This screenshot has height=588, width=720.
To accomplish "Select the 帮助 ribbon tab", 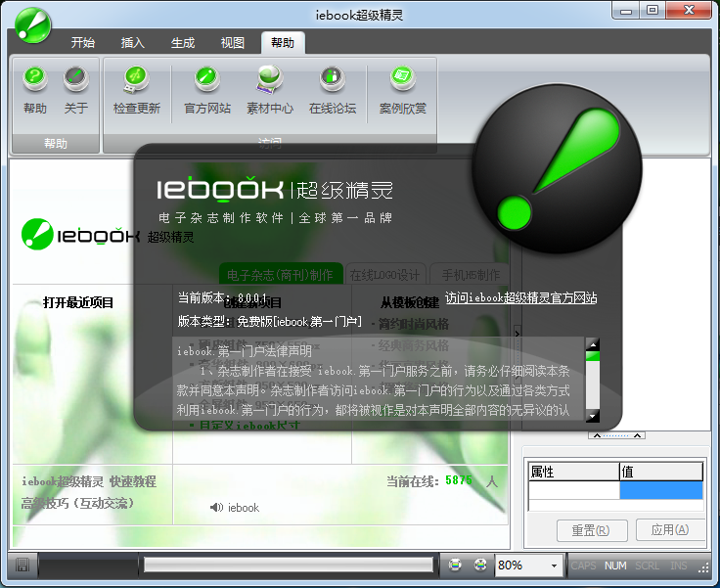I will point(283,43).
